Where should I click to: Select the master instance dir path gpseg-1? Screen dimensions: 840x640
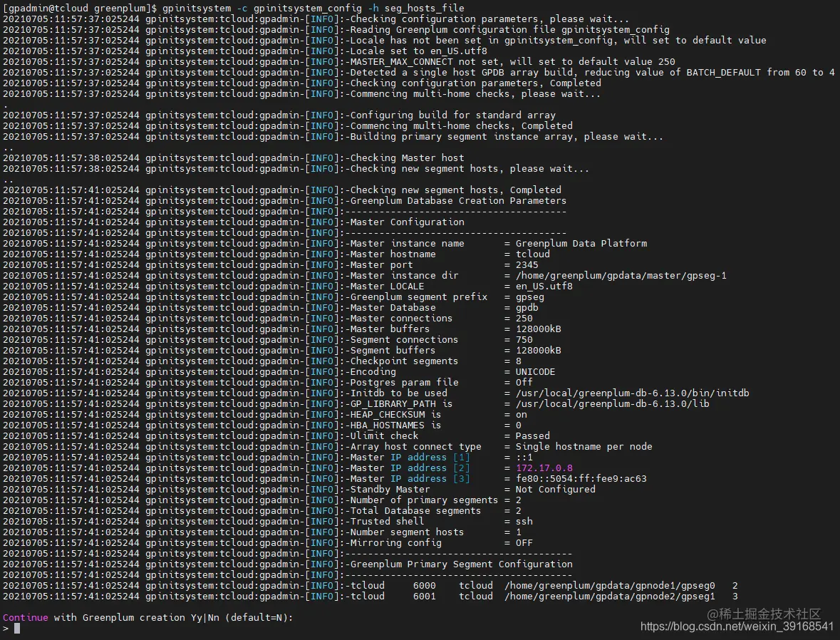click(621, 276)
